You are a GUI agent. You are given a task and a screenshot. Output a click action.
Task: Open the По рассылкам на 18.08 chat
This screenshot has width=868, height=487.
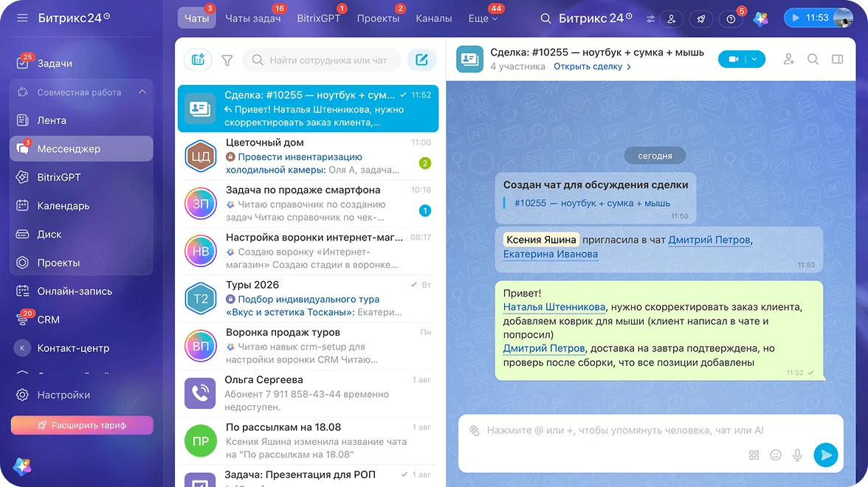click(x=308, y=441)
